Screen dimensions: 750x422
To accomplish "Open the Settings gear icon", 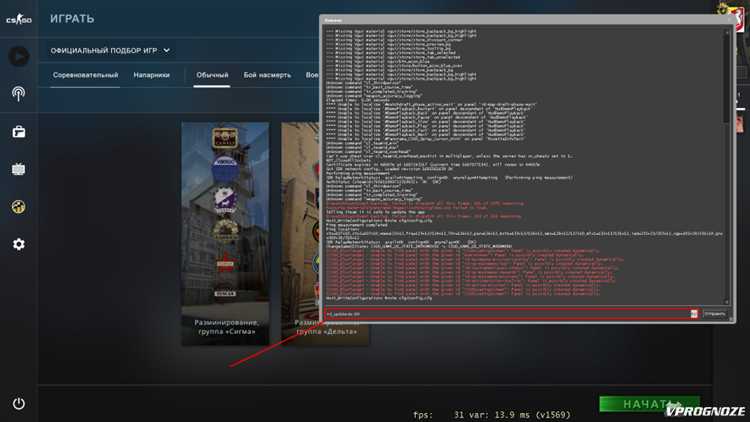I will pyautogui.click(x=19, y=244).
